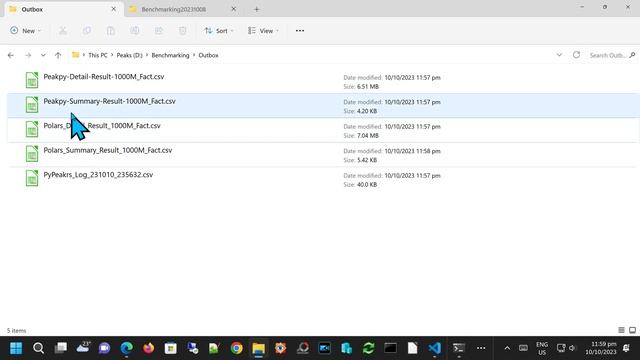Click the Rename icon in toolbar

135,31
